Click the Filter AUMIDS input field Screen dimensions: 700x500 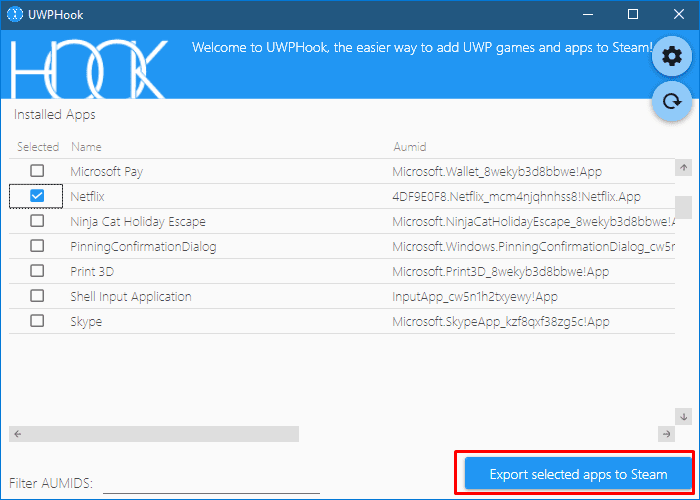point(211,484)
